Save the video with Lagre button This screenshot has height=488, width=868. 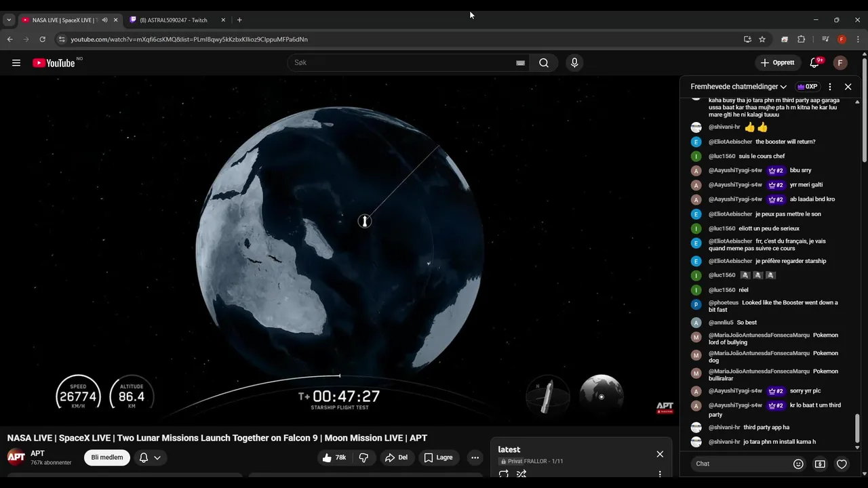coord(439,457)
